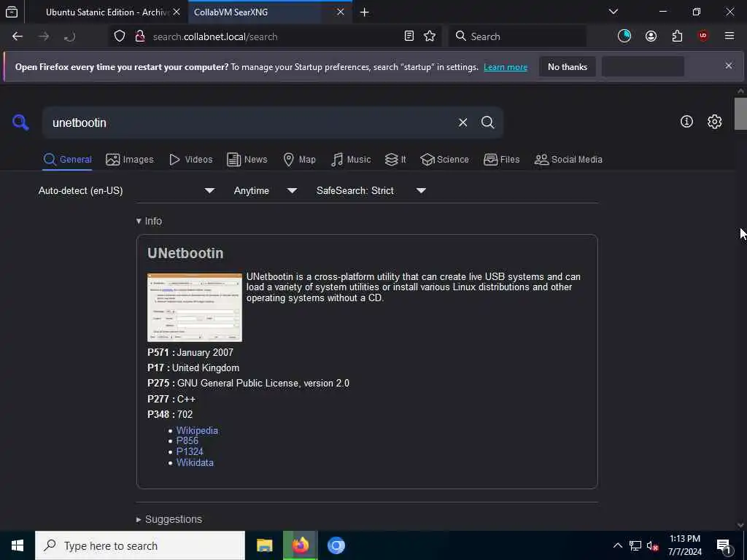Switch to It search category
Viewport: 747px width, 560px height.
[x=395, y=160]
